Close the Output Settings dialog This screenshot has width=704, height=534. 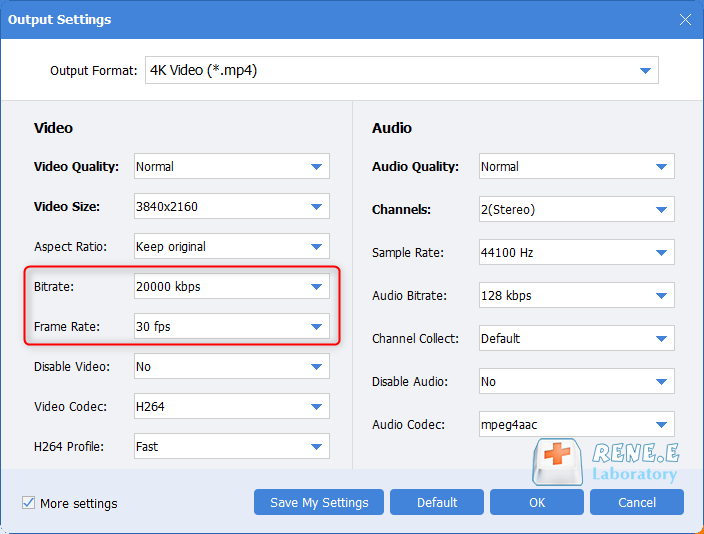(685, 19)
